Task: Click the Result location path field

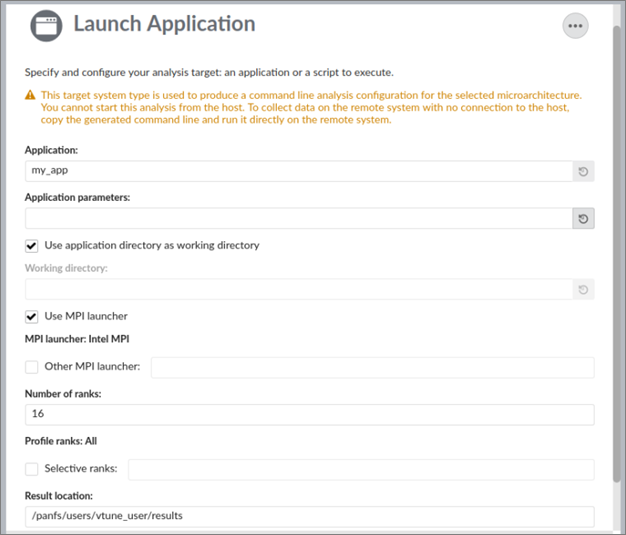Action: tap(309, 516)
